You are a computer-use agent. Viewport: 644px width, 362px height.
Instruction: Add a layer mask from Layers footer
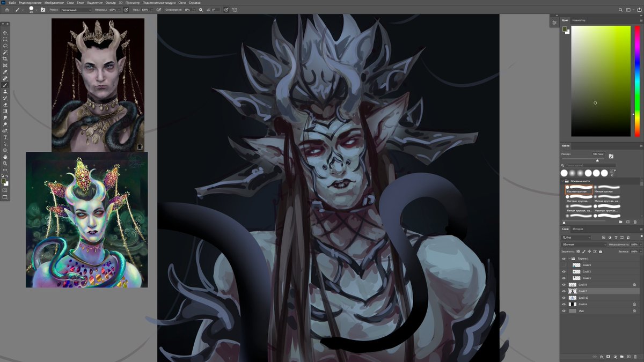point(608,357)
